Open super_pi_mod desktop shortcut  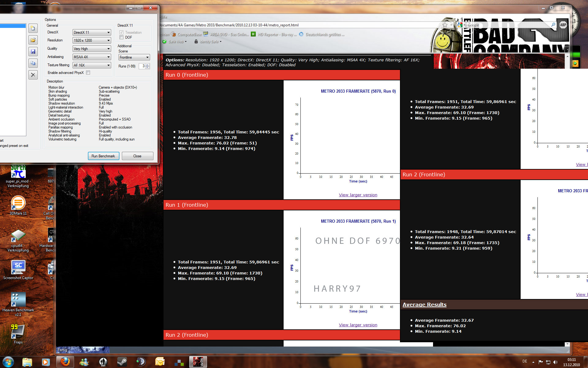tap(18, 176)
